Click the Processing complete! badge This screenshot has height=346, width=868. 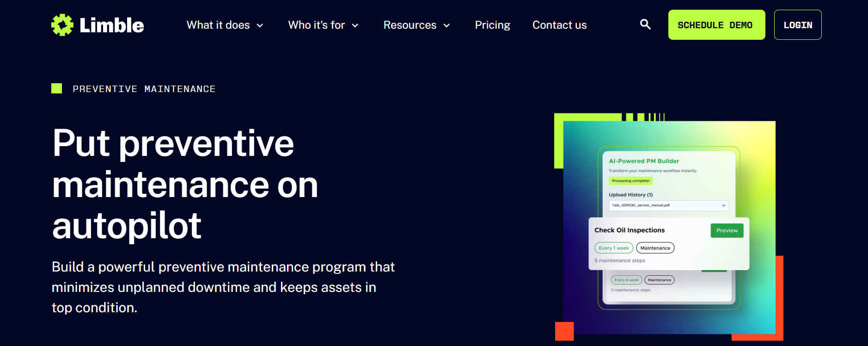click(631, 181)
